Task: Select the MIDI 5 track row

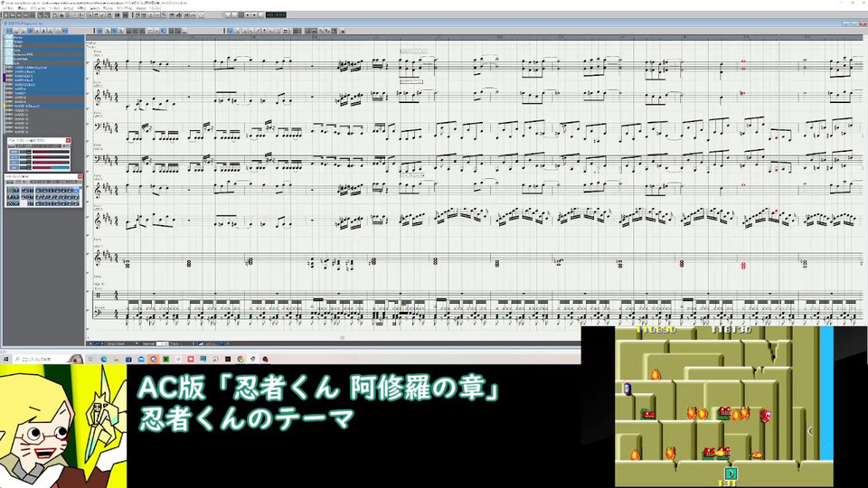Action: pyautogui.click(x=45, y=85)
